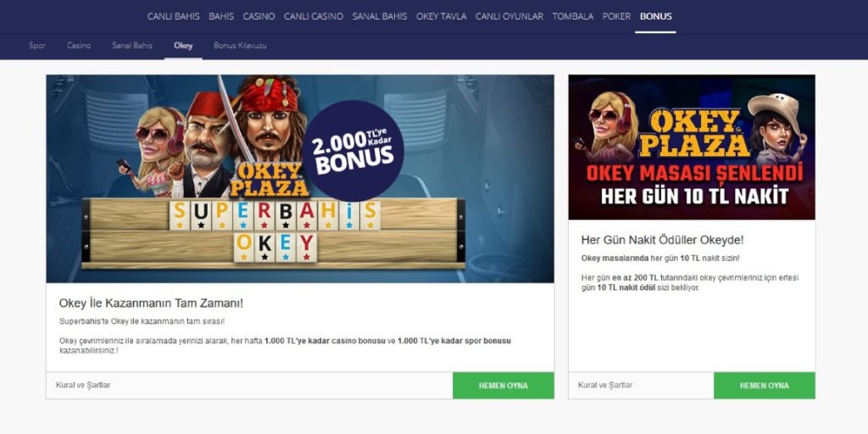Click the active BONUS menu item
Screen dimensions: 868x434
[x=655, y=17]
